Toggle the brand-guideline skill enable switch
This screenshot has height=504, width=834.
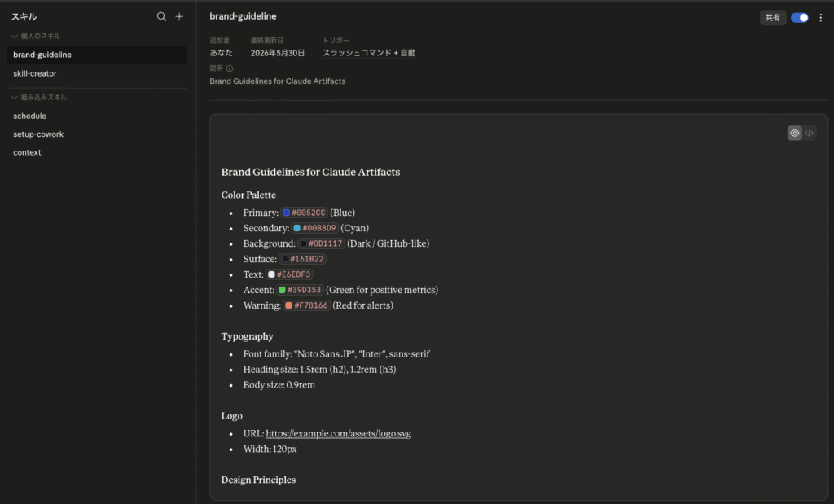pos(800,18)
